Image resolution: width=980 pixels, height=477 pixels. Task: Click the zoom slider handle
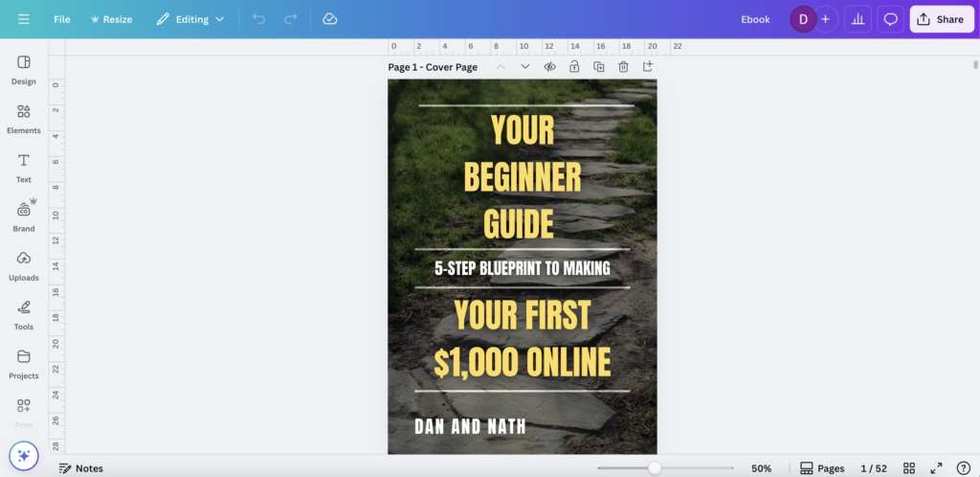click(654, 468)
